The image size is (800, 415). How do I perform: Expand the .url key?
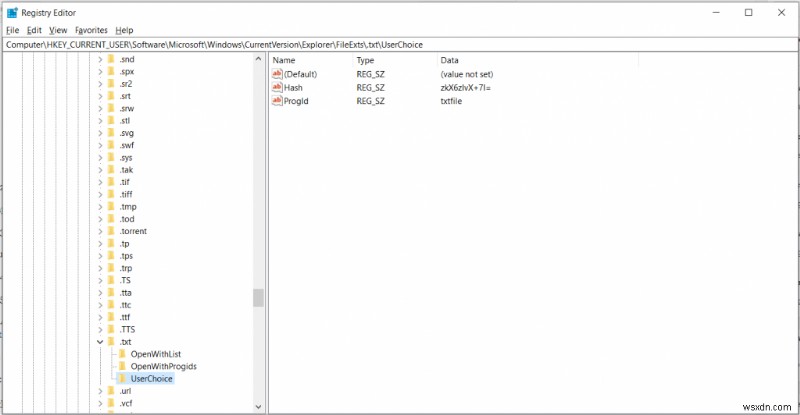(x=101, y=391)
